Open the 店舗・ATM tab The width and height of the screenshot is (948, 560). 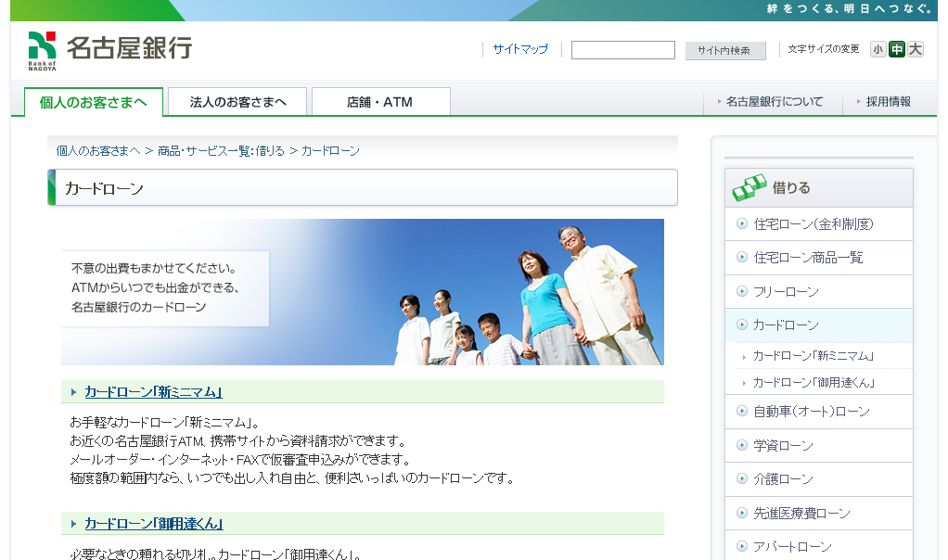pos(381,101)
